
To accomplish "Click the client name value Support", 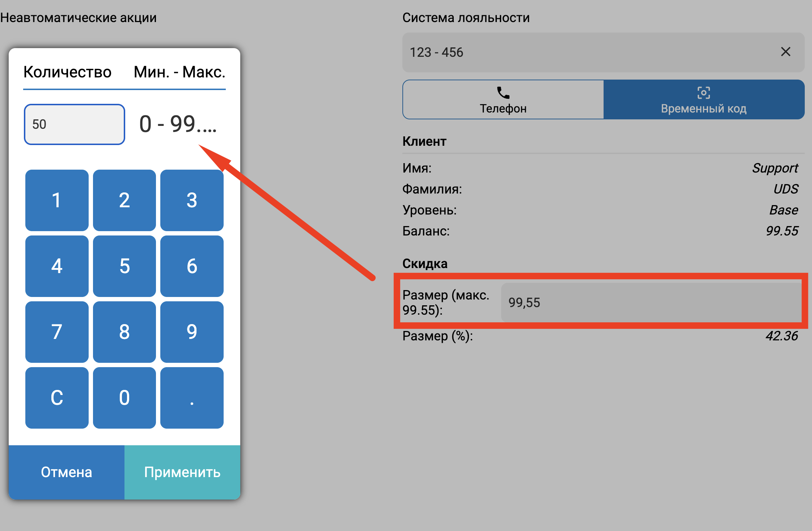I will (x=775, y=168).
